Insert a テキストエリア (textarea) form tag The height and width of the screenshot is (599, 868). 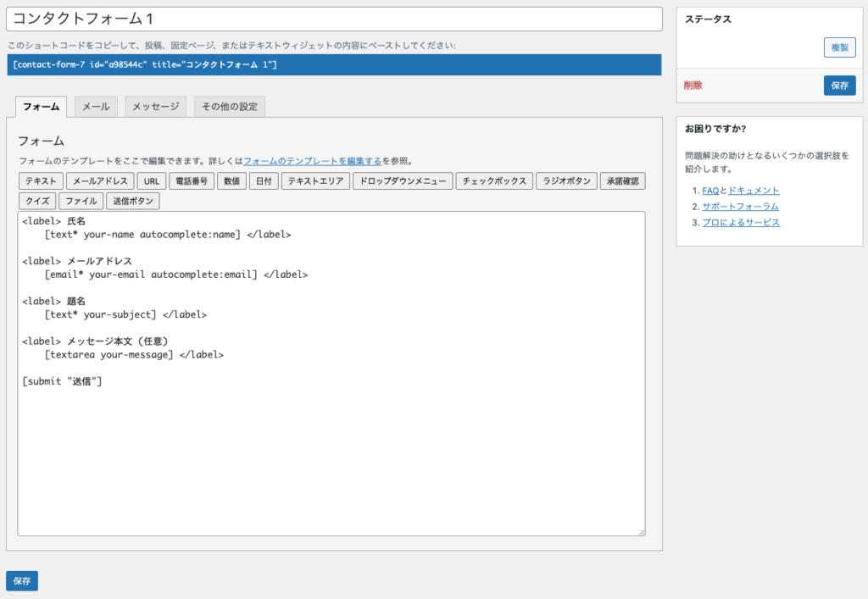[x=315, y=180]
